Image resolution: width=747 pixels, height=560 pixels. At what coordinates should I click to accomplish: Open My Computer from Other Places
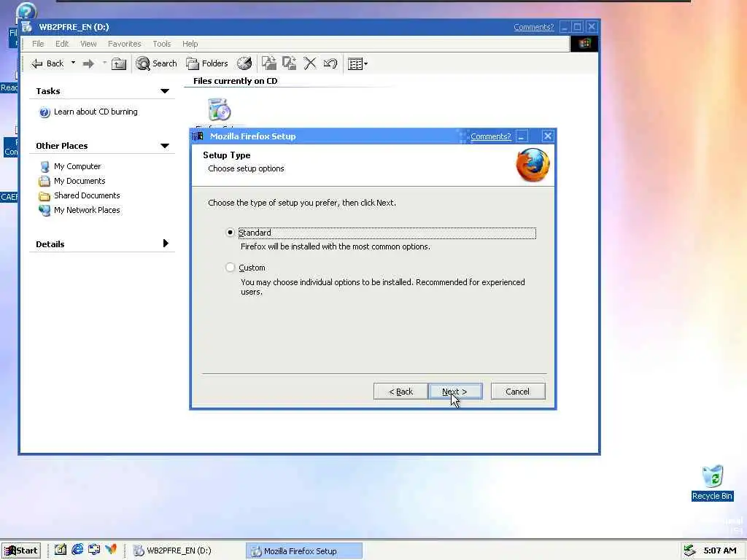point(77,166)
